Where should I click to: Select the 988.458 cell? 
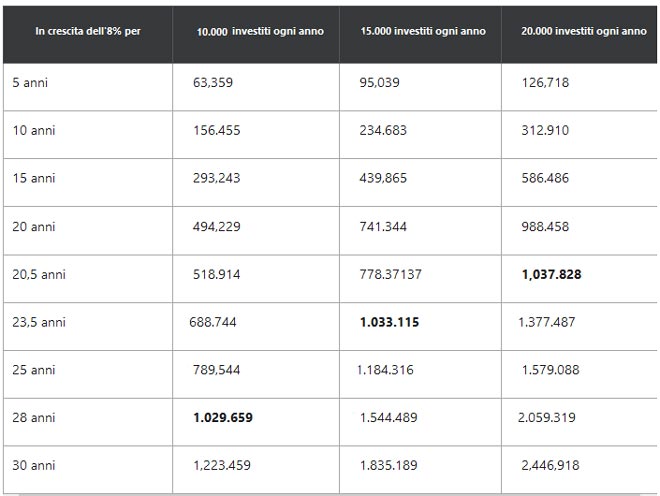[545, 226]
